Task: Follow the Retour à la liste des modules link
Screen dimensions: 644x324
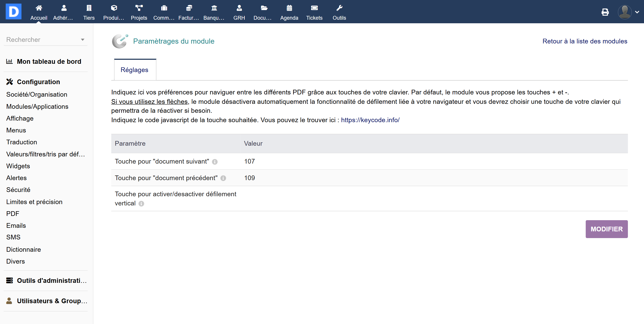Action: coord(585,41)
